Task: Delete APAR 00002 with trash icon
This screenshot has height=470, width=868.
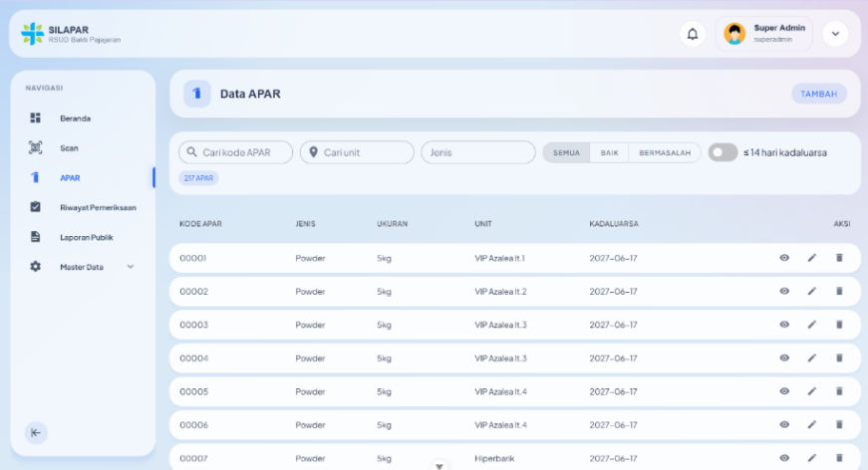Action: pyautogui.click(x=839, y=292)
